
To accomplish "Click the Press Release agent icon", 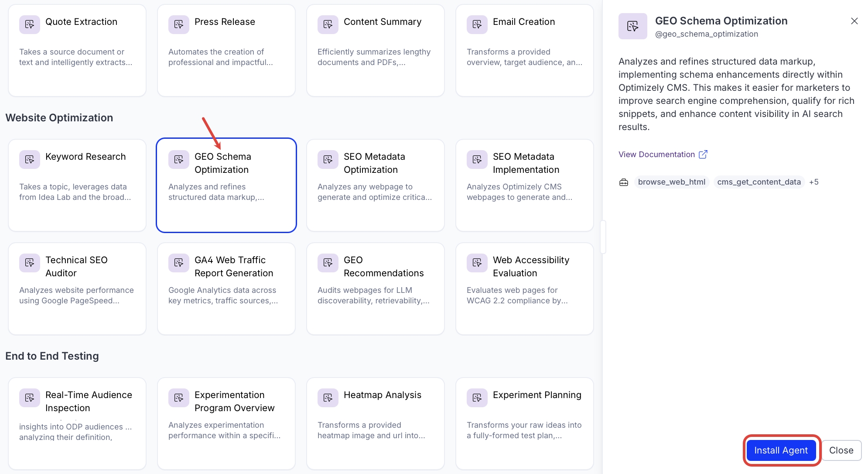I will point(178,24).
